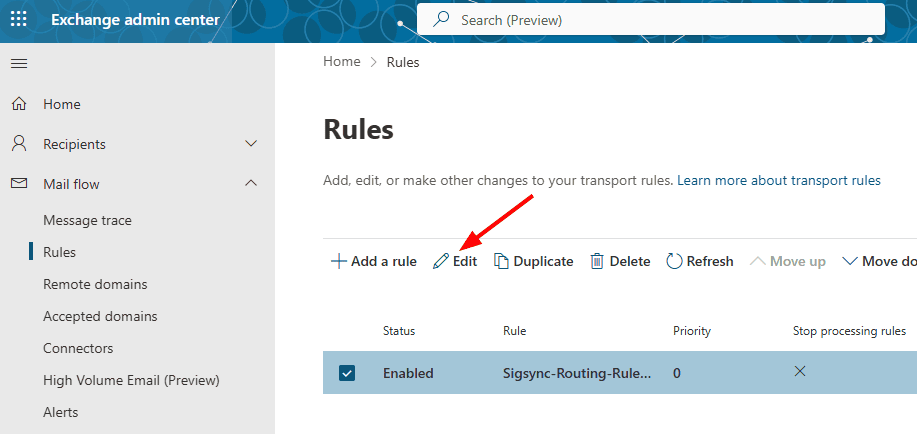Open Message trace in sidebar
917x434 pixels.
pos(87,220)
